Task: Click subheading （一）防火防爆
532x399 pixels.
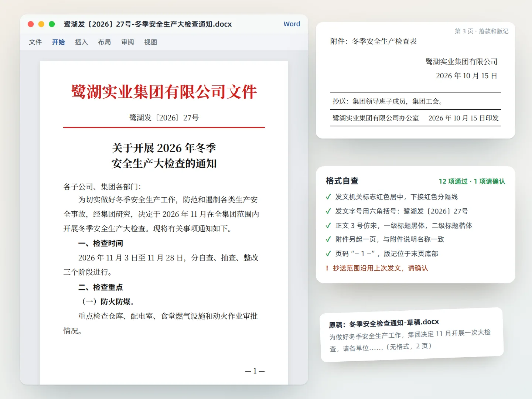Action: point(107,301)
